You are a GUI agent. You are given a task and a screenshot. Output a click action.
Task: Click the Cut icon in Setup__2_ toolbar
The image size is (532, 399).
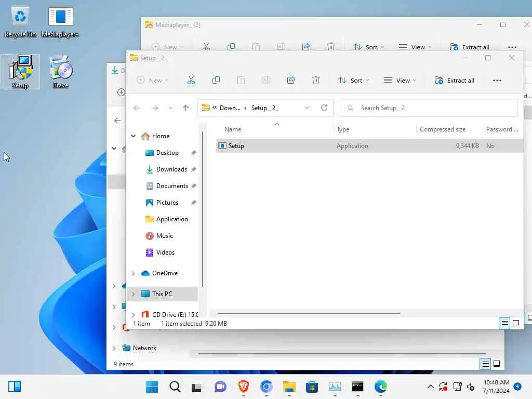pos(191,81)
